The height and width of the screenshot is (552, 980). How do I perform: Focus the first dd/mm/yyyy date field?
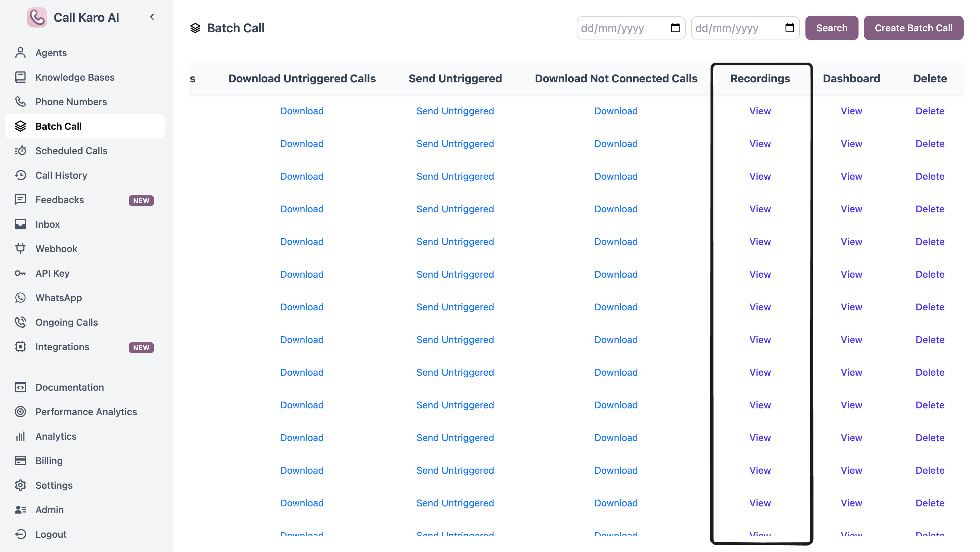(631, 28)
